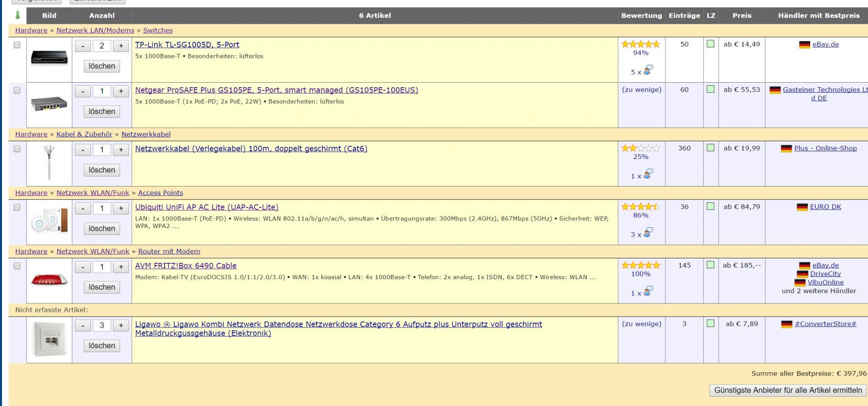868x406 pixels.
Task: Click German flag next to VibuOnline
Action: pyautogui.click(x=800, y=283)
